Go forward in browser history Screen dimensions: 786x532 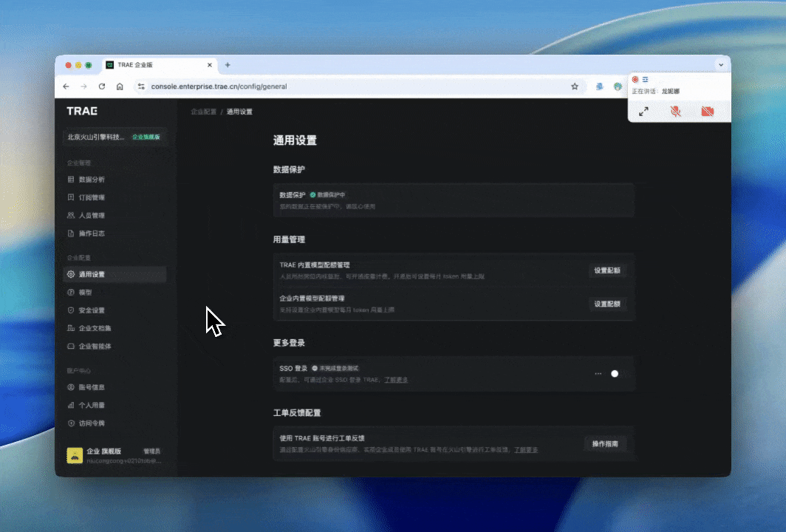pyautogui.click(x=83, y=86)
